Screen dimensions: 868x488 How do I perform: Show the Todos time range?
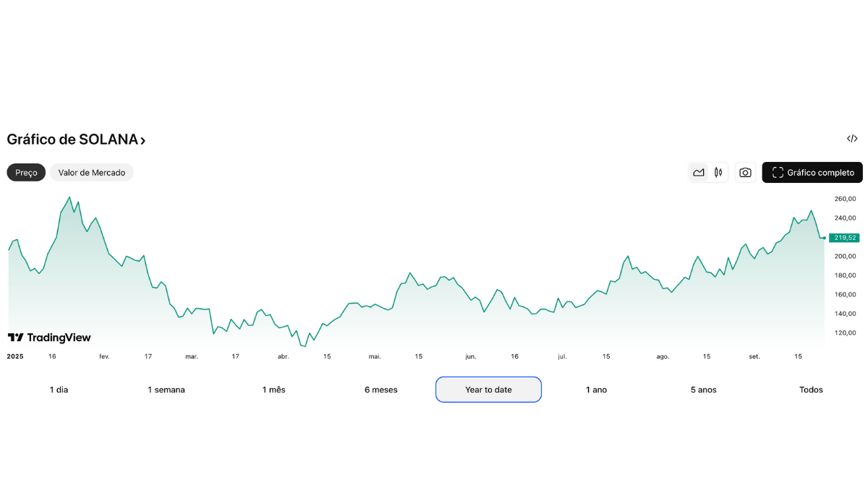811,390
